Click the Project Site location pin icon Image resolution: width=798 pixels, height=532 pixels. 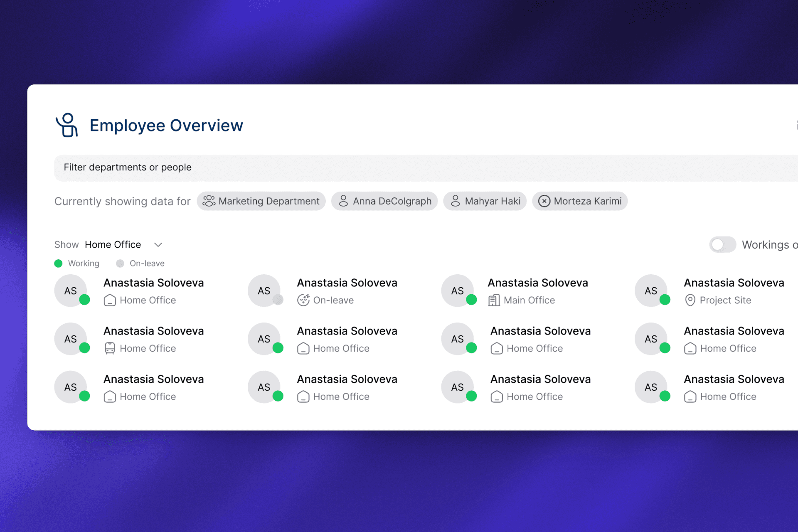pos(690,300)
